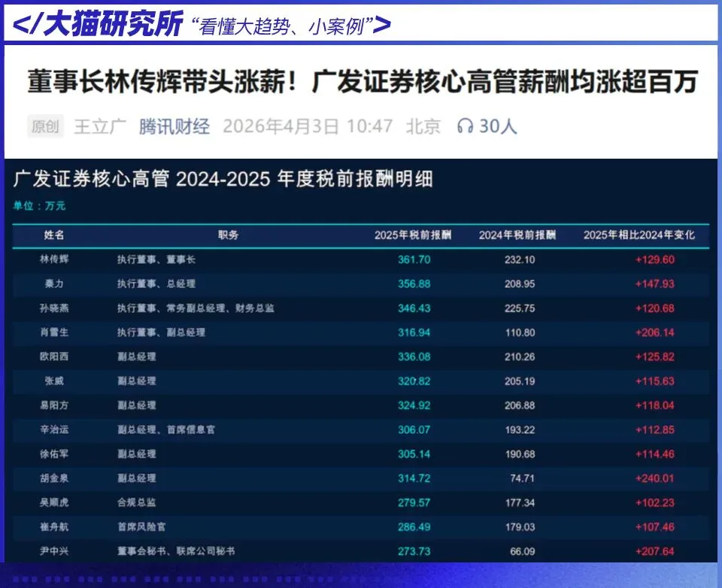This screenshot has width=722, height=588.
Task: Click the name 易阳方
Action: [x=54, y=405]
